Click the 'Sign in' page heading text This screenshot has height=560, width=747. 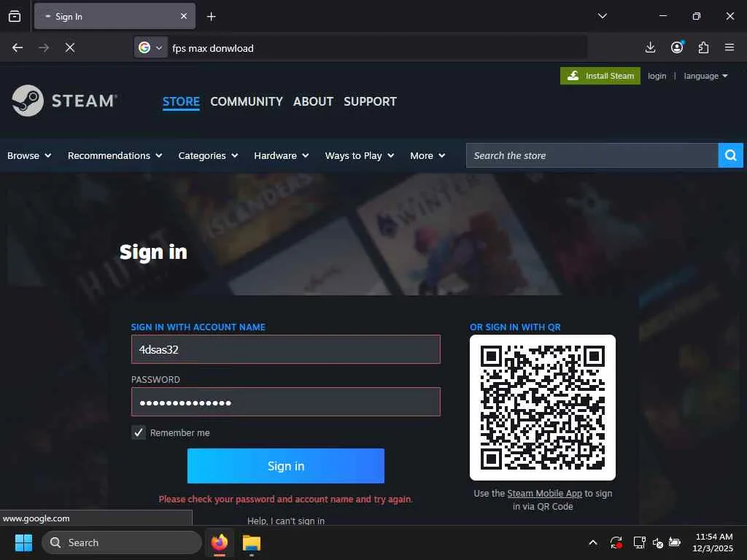pos(153,252)
